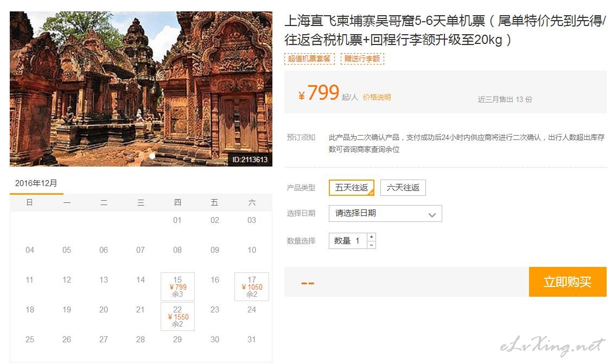Click the Angkor temple product photo

click(x=141, y=89)
